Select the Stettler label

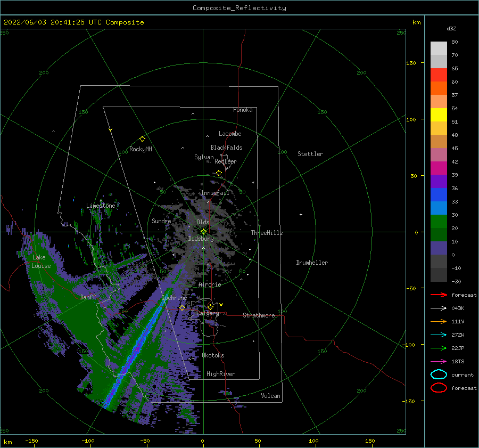[x=310, y=154]
